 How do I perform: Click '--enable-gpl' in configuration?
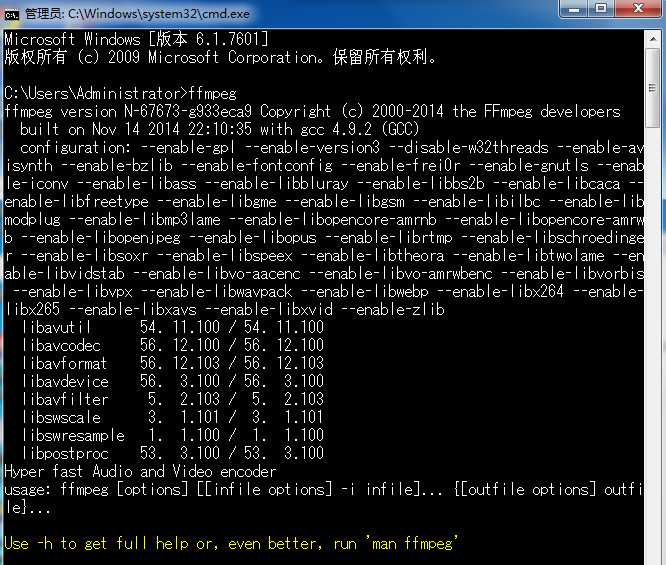coord(188,148)
